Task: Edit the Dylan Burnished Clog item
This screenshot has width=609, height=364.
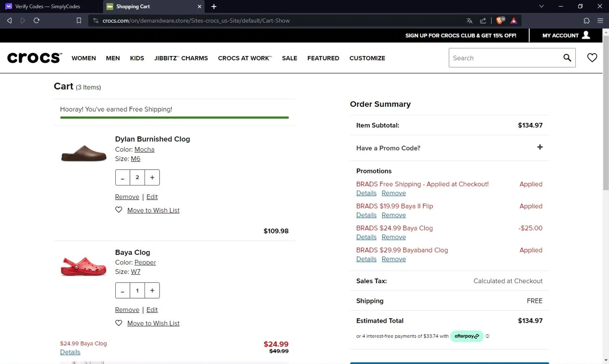Action: click(x=152, y=197)
